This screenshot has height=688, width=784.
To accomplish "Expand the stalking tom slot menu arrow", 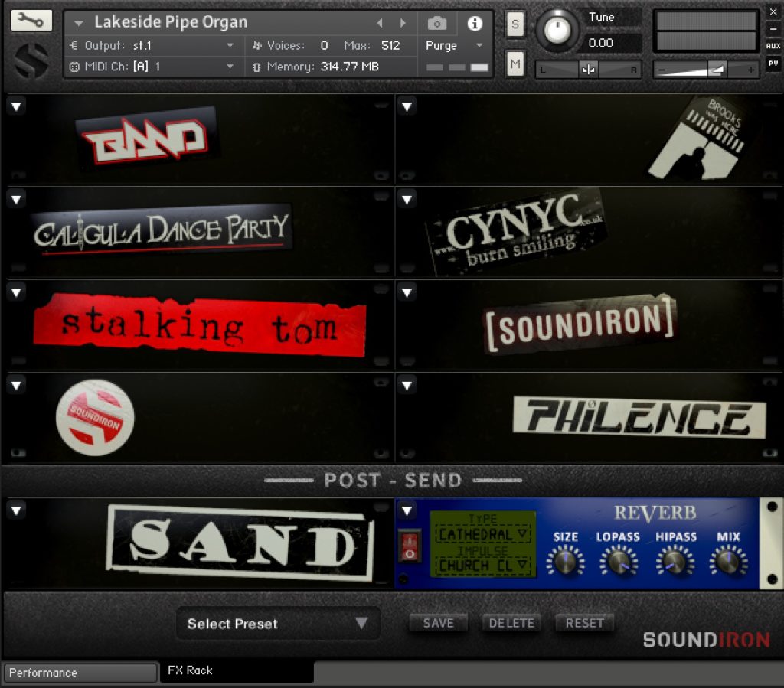I will click(16, 293).
